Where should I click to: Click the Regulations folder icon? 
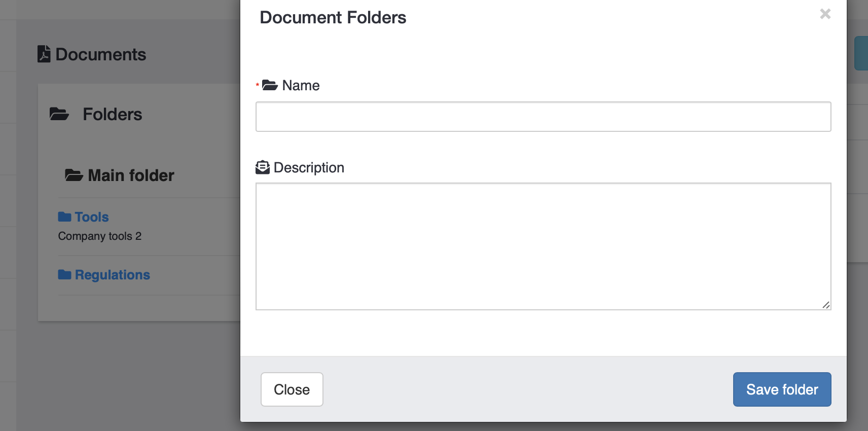(64, 275)
